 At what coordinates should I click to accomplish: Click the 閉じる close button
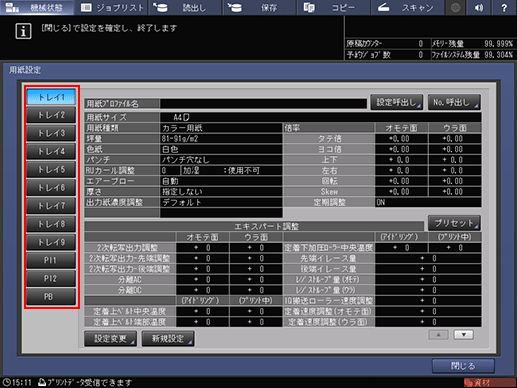tap(463, 366)
